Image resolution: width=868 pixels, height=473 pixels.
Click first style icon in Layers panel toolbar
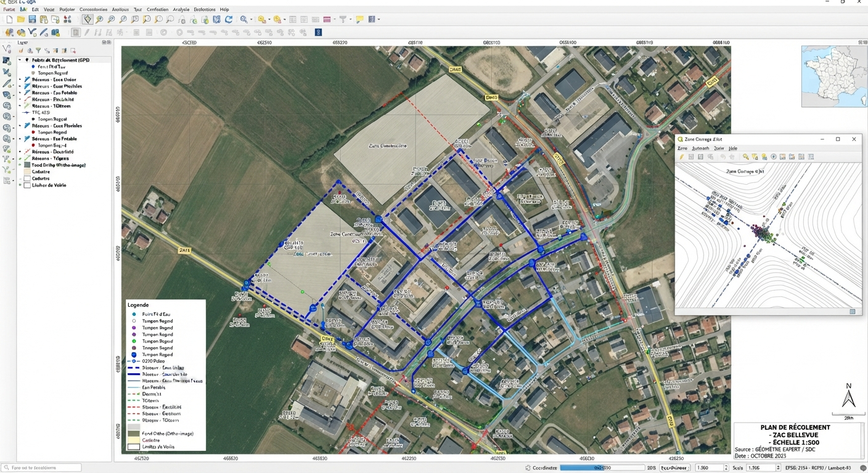[21, 51]
